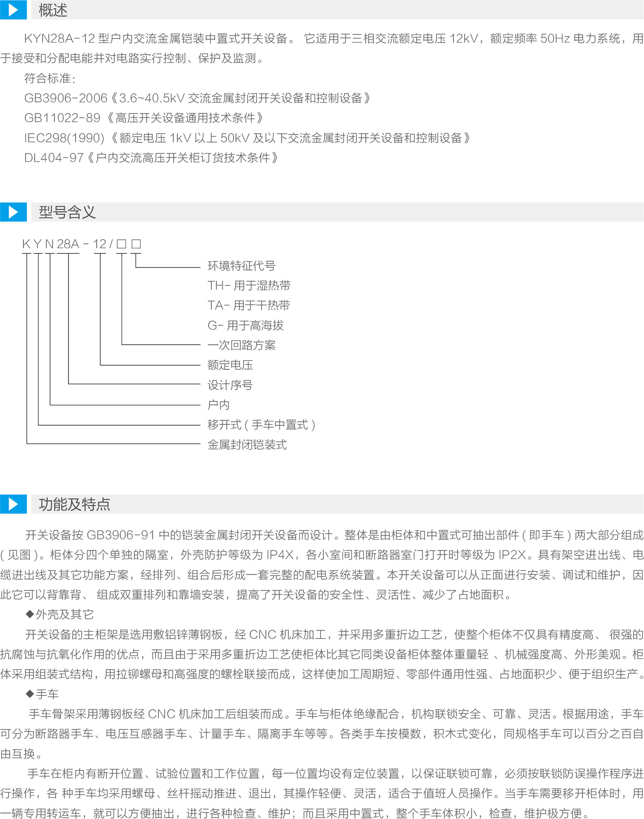The height and width of the screenshot is (819, 644).
Task: Select the last empty square in model code
Action: (136, 244)
